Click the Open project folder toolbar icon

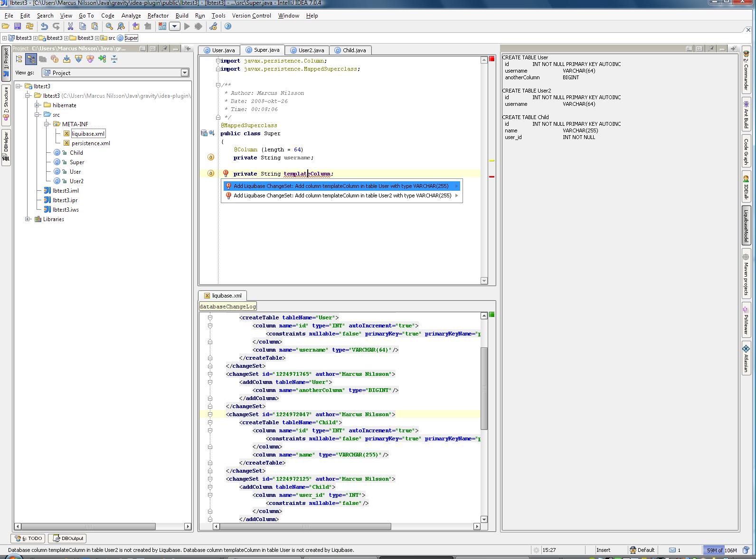coord(6,27)
